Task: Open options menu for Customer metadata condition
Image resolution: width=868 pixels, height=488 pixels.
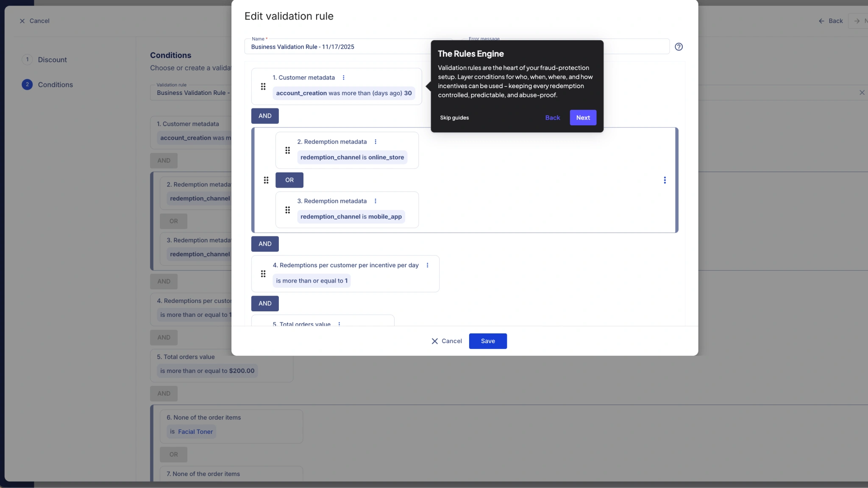Action: (343, 78)
